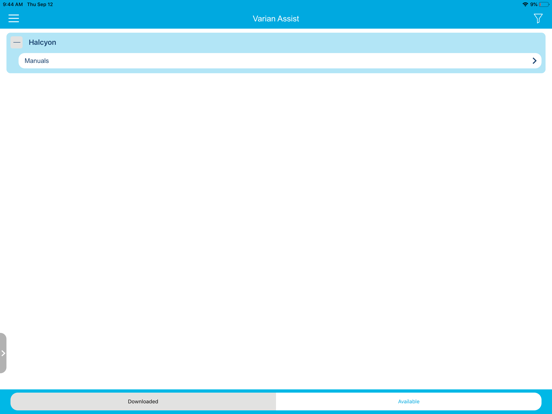Viewport: 552px width, 414px height.
Task: Click the Manuals chevron arrow
Action: 534,61
